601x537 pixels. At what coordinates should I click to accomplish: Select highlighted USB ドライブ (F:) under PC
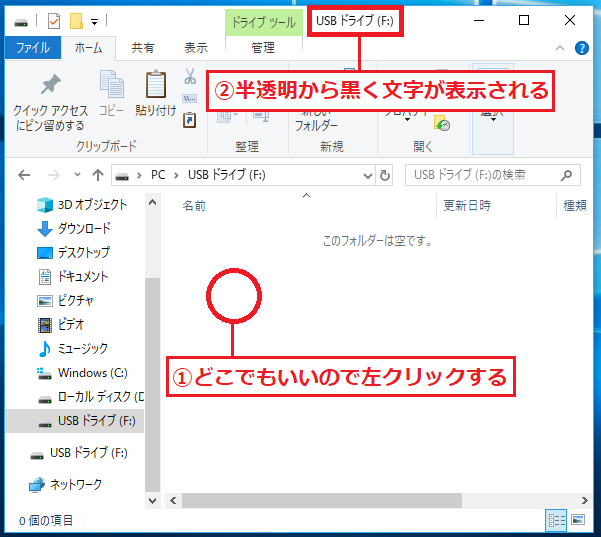coord(74,421)
